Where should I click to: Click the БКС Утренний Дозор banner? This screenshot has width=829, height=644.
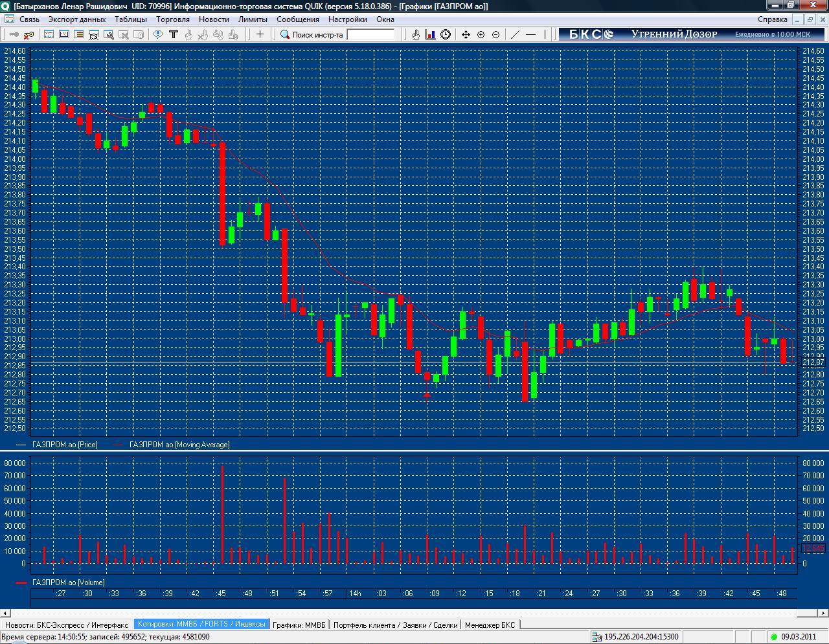coord(691,34)
